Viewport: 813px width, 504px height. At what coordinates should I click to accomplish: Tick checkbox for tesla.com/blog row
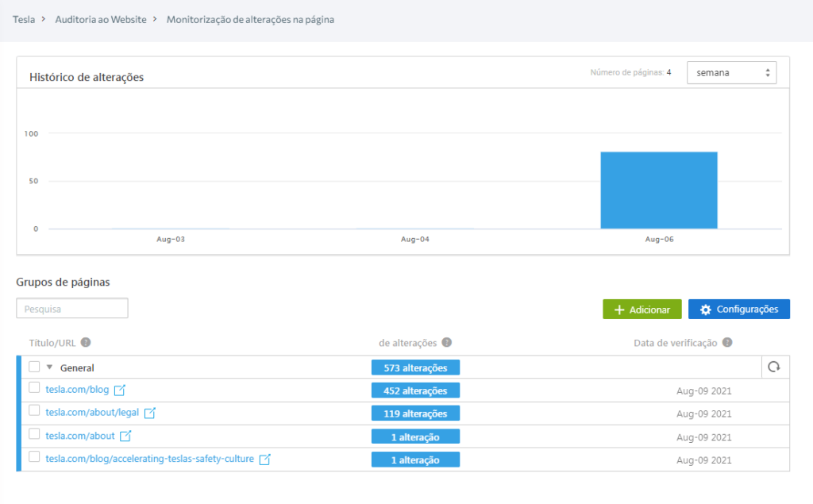[x=34, y=387]
